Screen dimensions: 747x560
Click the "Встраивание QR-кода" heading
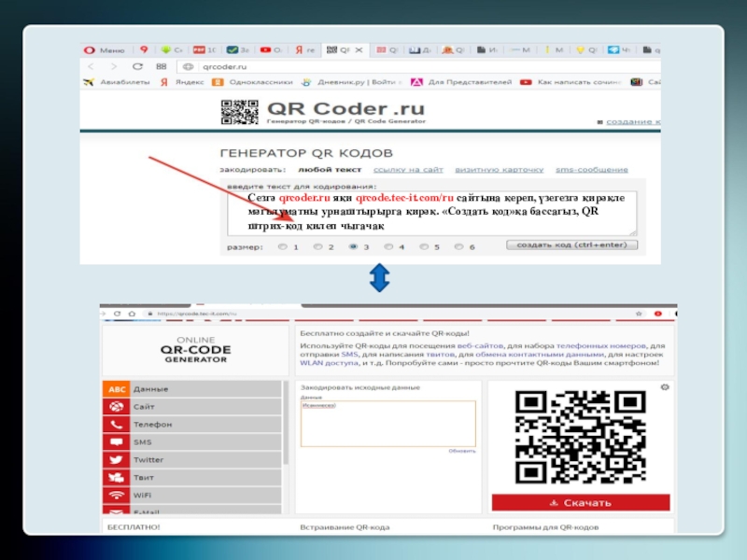pos(345,527)
